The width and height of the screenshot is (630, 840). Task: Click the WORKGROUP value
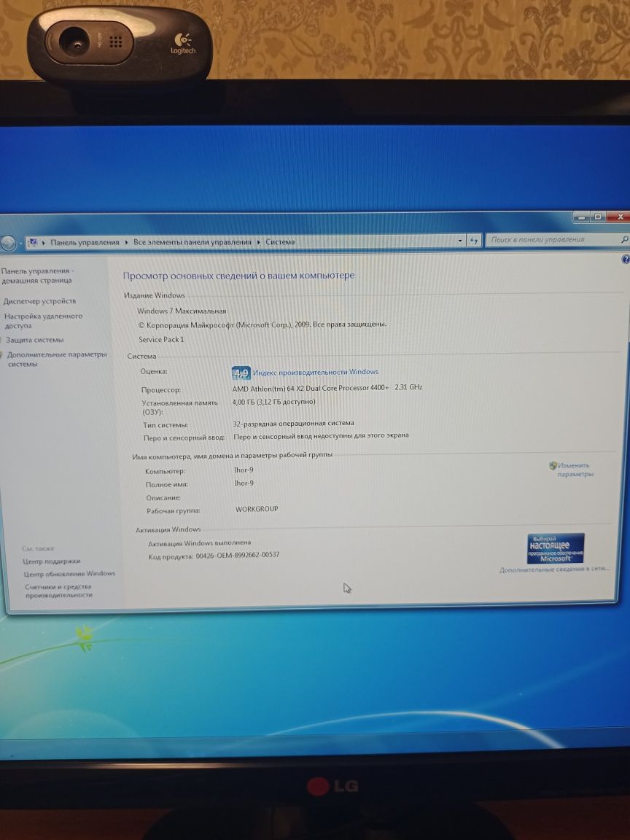tap(257, 509)
